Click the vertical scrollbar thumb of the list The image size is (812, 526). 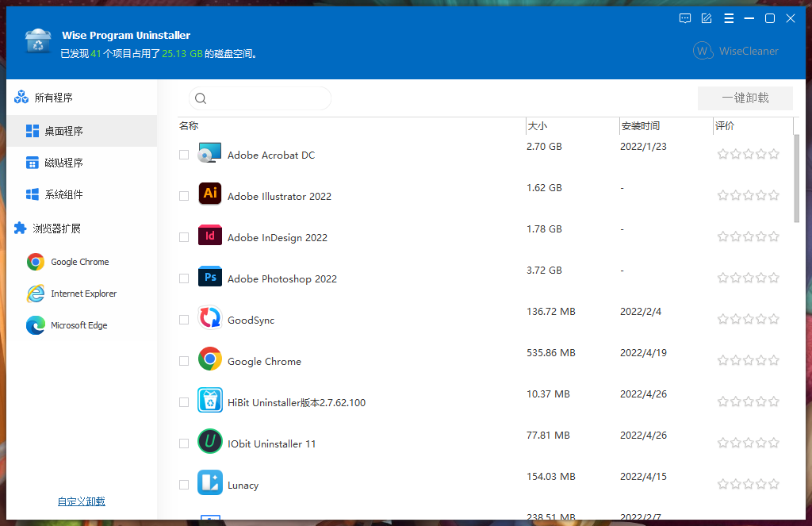(x=796, y=179)
